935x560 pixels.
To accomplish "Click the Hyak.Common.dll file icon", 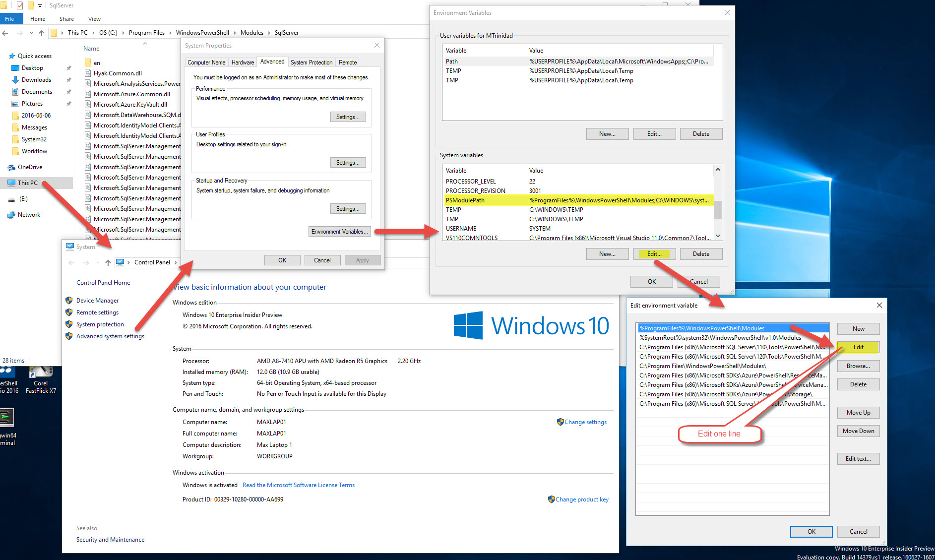I will pos(88,73).
